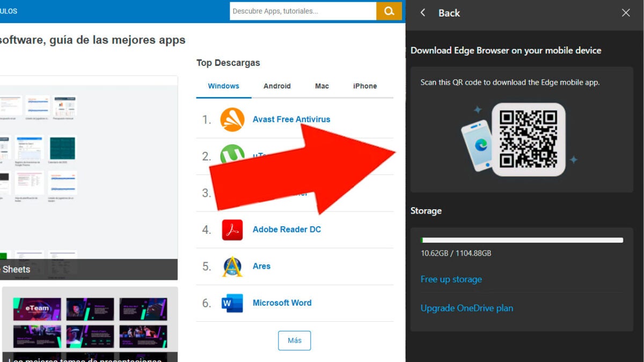Image resolution: width=644 pixels, height=362 pixels.
Task: Click the Microsoft Word icon
Action: tap(232, 303)
